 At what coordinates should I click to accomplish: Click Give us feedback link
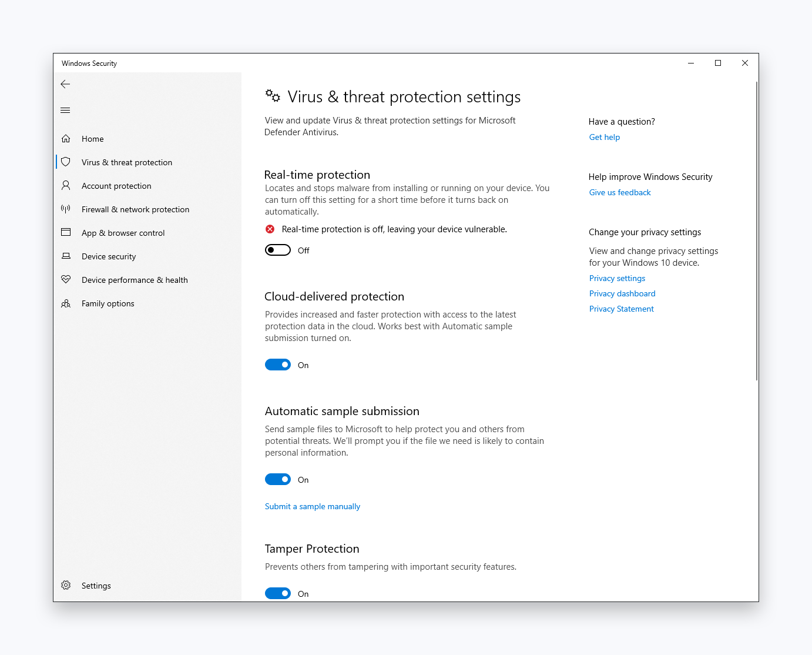click(x=620, y=192)
